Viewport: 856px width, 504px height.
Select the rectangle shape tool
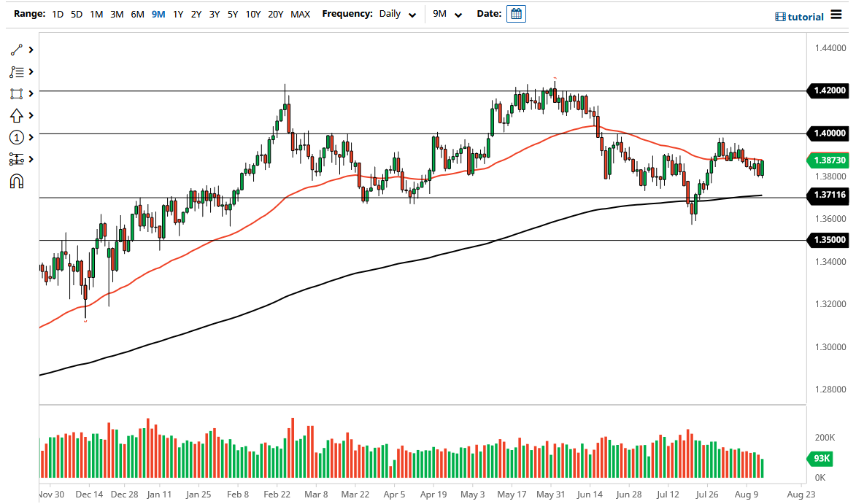click(16, 94)
